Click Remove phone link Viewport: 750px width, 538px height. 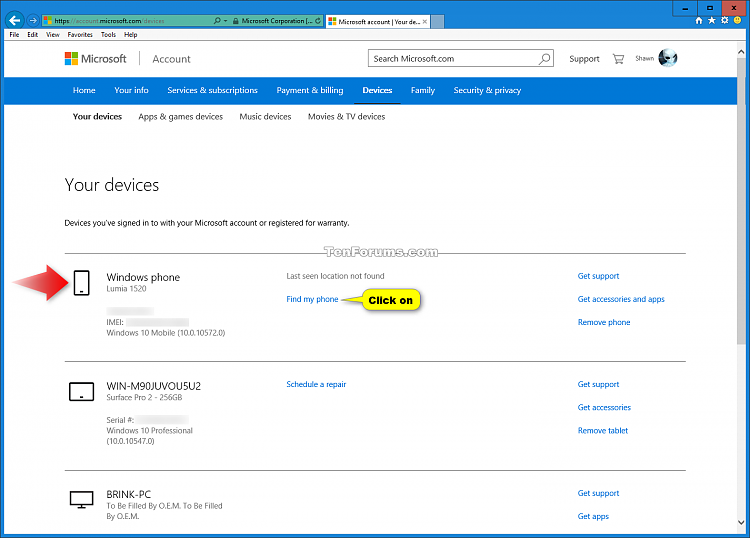click(604, 322)
